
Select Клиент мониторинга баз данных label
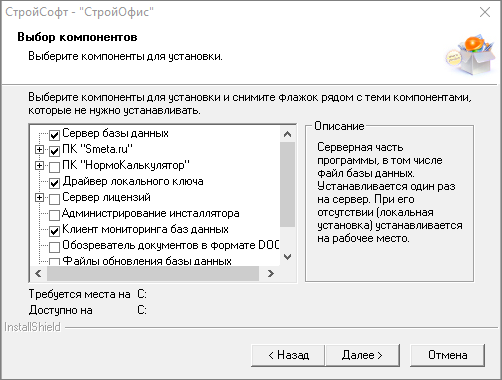tap(145, 229)
